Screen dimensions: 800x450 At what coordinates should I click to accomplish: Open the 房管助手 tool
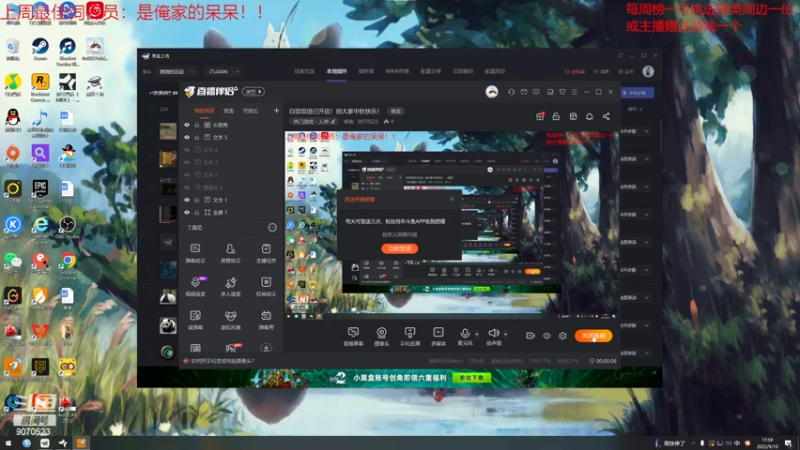[231, 253]
